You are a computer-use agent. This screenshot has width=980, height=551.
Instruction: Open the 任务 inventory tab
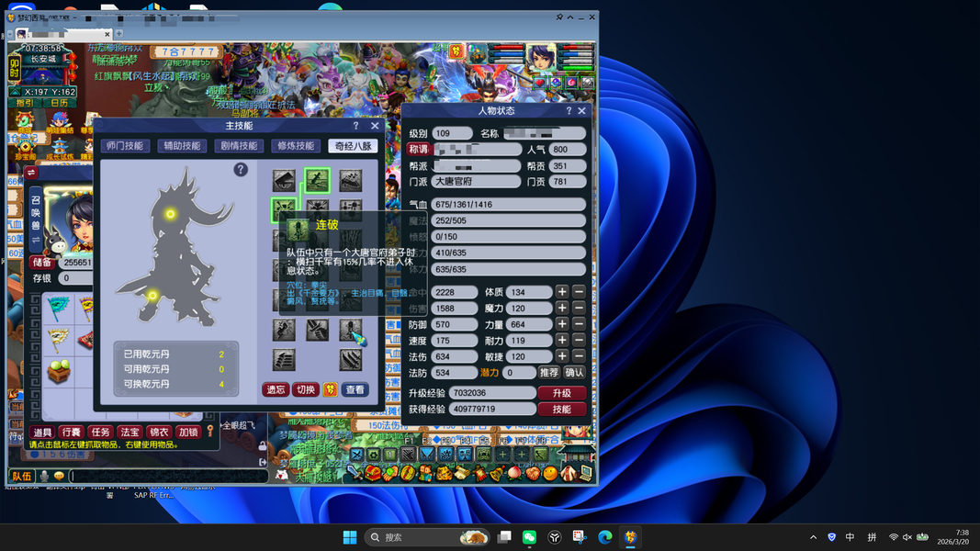click(x=101, y=432)
